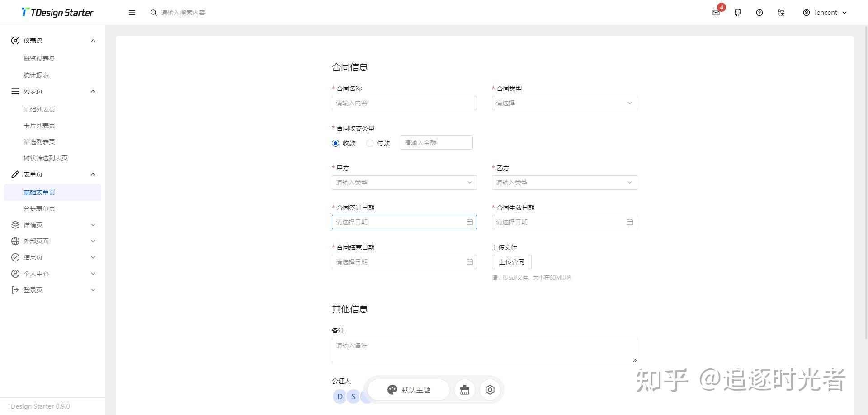Viewport: 868px width, 415px height.
Task: Click the Tencent account name
Action: pyautogui.click(x=826, y=13)
